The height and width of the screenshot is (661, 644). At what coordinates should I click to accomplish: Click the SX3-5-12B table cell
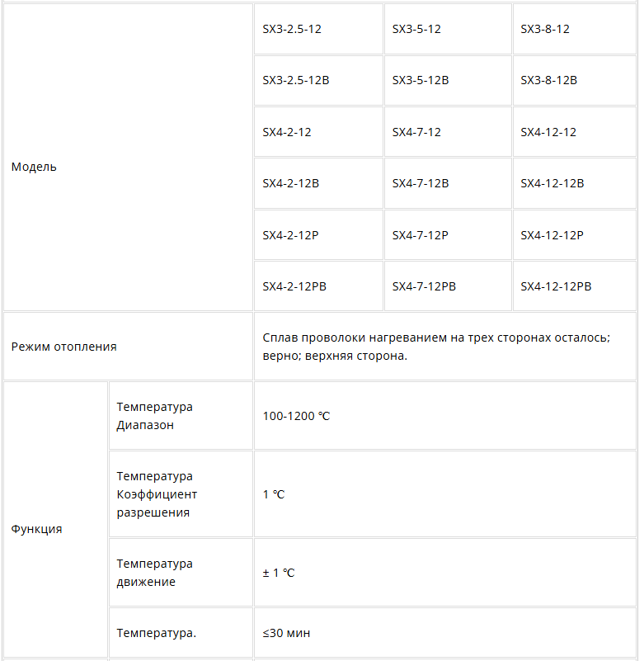448,81
